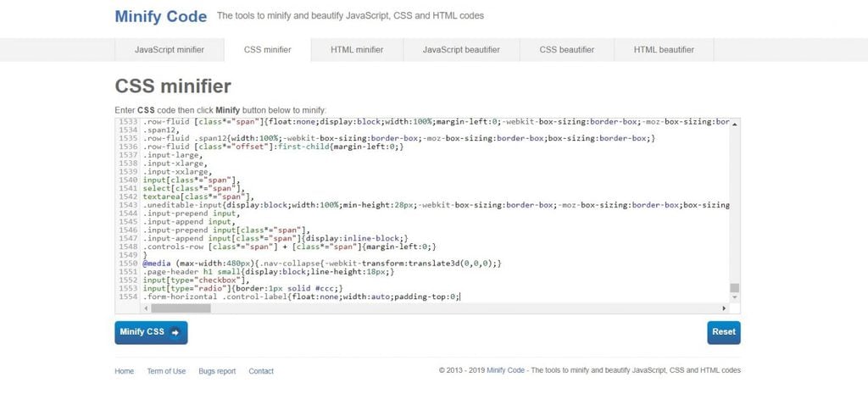Viewport: 868px width, 405px height.
Task: Click the Reset button
Action: (723, 332)
